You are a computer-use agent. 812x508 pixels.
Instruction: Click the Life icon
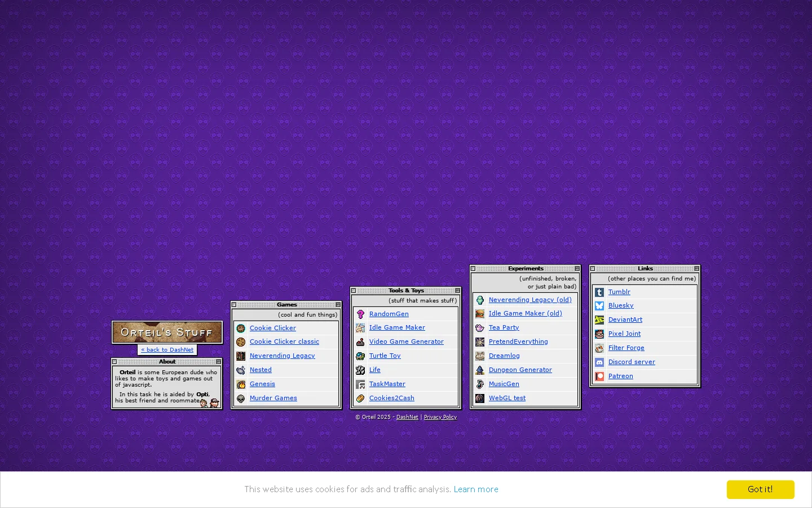360,370
